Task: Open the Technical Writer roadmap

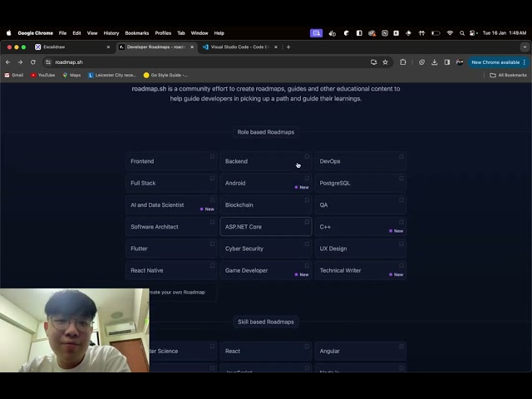Action: click(x=360, y=270)
